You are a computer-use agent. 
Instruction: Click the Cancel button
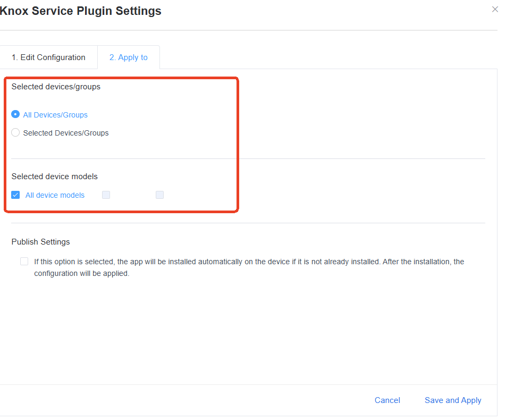point(387,400)
